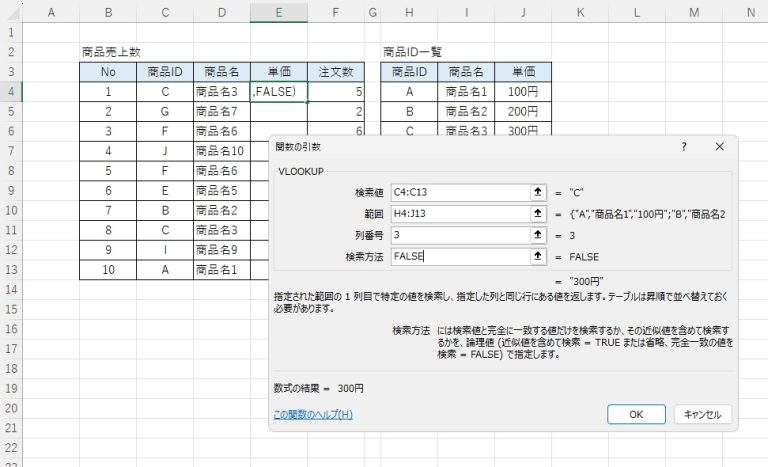Click collapse icon beside 検索値 field
Screen dimensions: 768x467
[537, 193]
